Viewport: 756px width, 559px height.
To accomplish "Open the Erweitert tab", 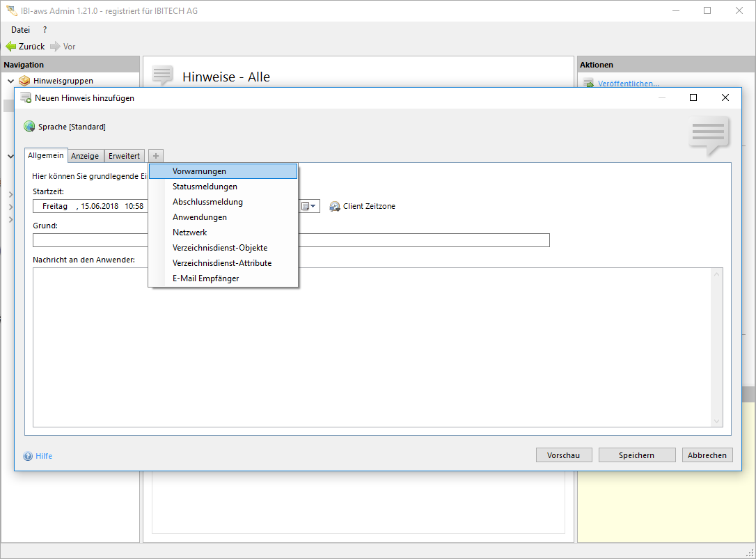I will [x=124, y=156].
